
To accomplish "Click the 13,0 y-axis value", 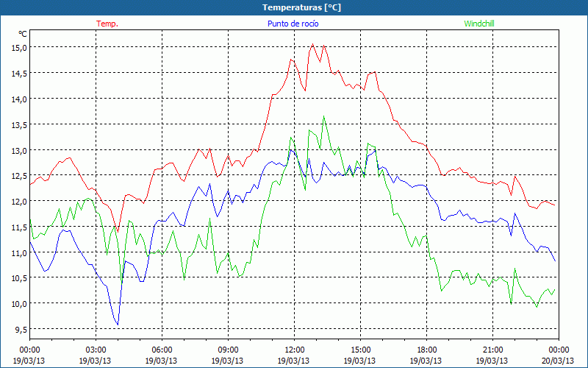I will (19, 150).
